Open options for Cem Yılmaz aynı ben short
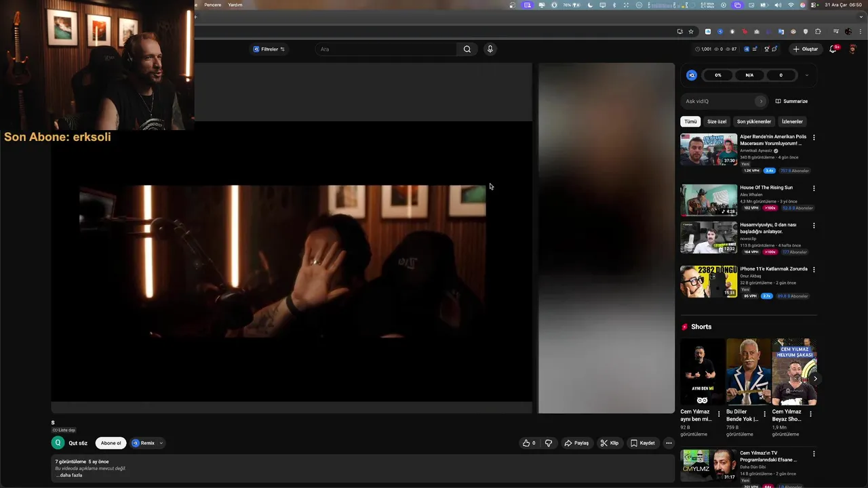Screen dimensions: 868x488 [719, 413]
